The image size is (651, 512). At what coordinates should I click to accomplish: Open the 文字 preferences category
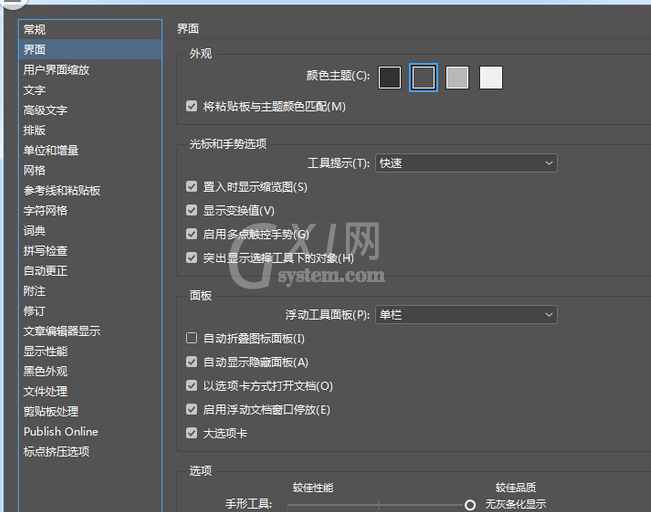pos(90,90)
